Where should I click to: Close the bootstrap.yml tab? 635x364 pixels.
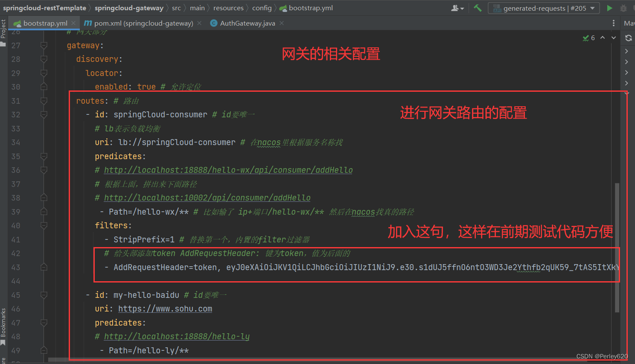(73, 23)
